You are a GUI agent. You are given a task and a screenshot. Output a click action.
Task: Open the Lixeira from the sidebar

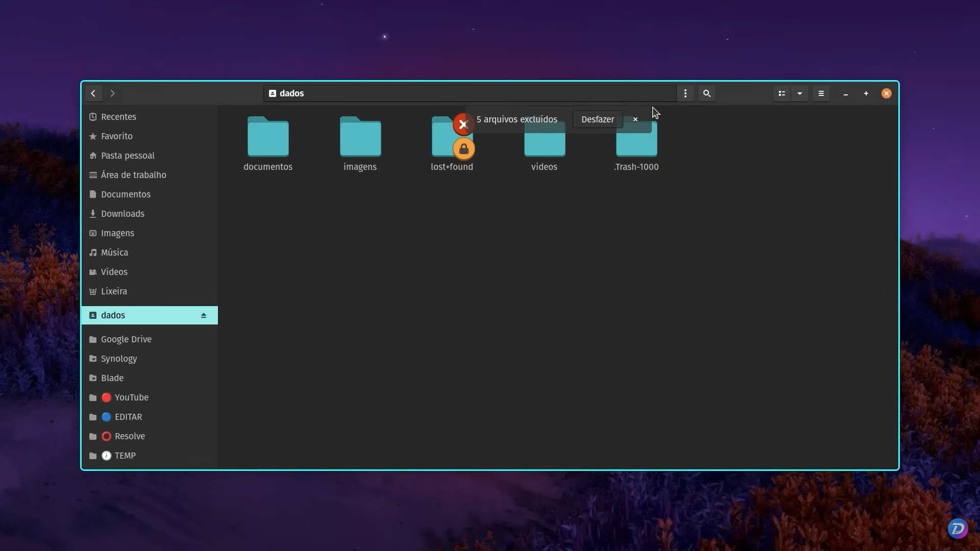pos(113,291)
